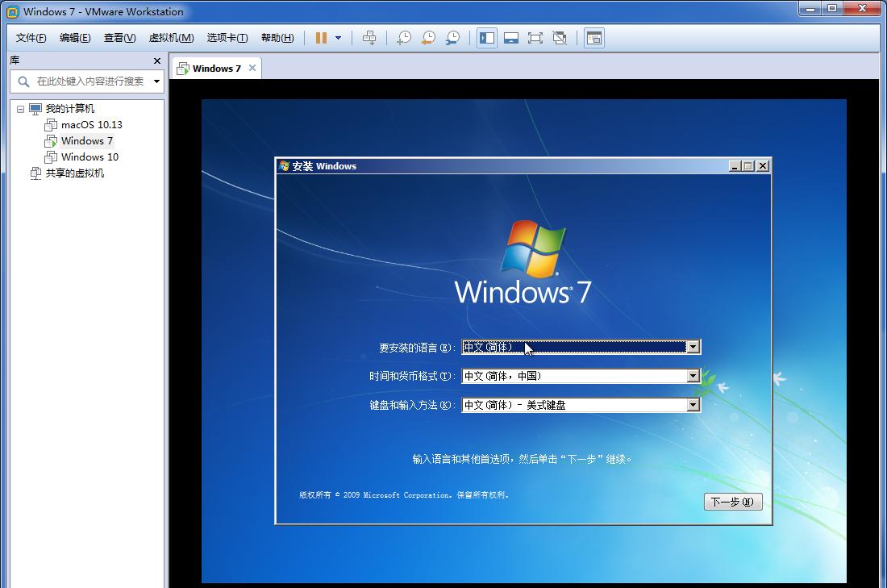Open the 帮助(H) menu
The height and width of the screenshot is (588, 887).
click(277, 38)
